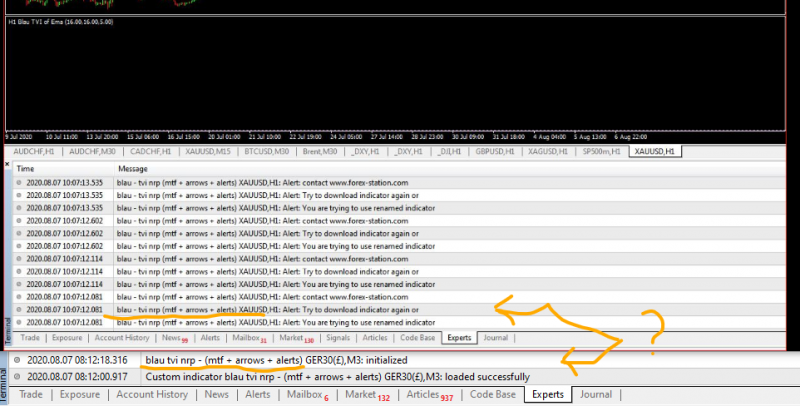Open Account History tab in the XAUUSD alerts terminal
The height and width of the screenshot is (406, 800).
pyautogui.click(x=122, y=338)
